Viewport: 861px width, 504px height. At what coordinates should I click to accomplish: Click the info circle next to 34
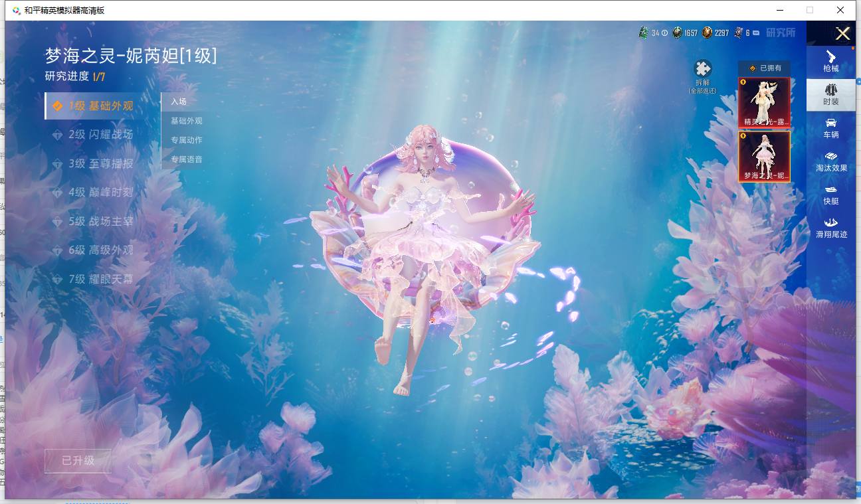pyautogui.click(x=664, y=33)
